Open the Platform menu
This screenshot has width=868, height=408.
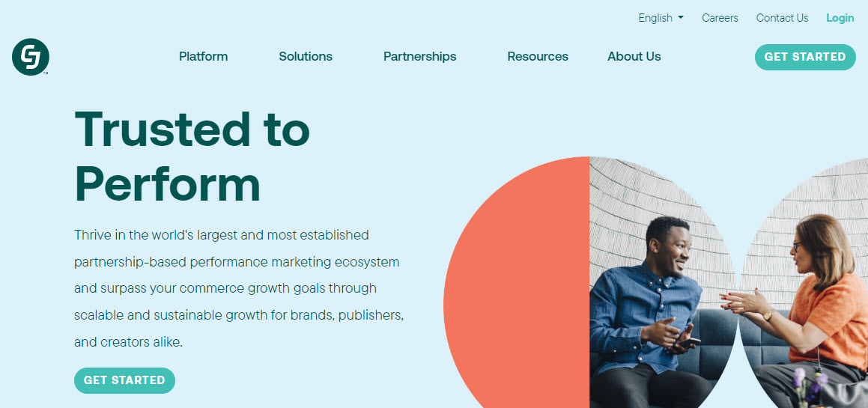[x=203, y=56]
